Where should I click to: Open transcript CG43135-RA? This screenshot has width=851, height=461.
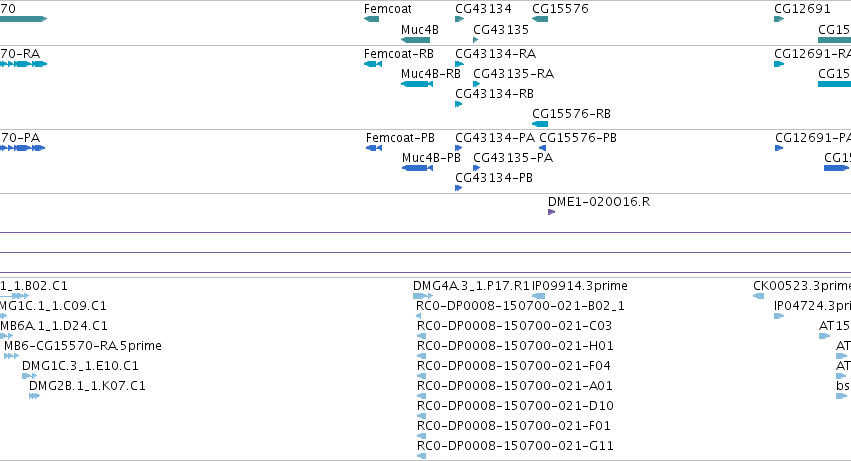click(513, 74)
